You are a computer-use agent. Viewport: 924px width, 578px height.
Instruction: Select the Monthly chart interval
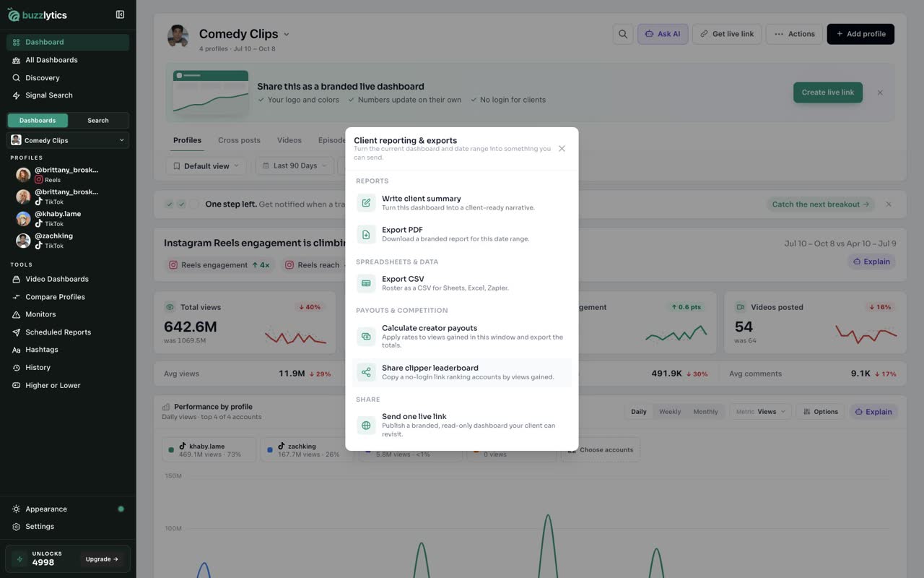(705, 412)
